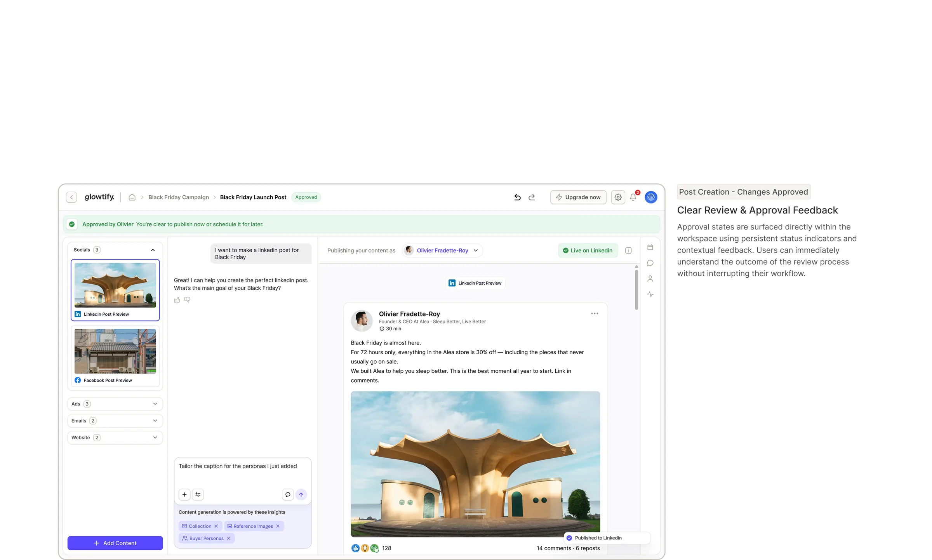This screenshot has height=560, width=932.
Task: Remove the Reference Images insight tag
Action: click(x=278, y=526)
